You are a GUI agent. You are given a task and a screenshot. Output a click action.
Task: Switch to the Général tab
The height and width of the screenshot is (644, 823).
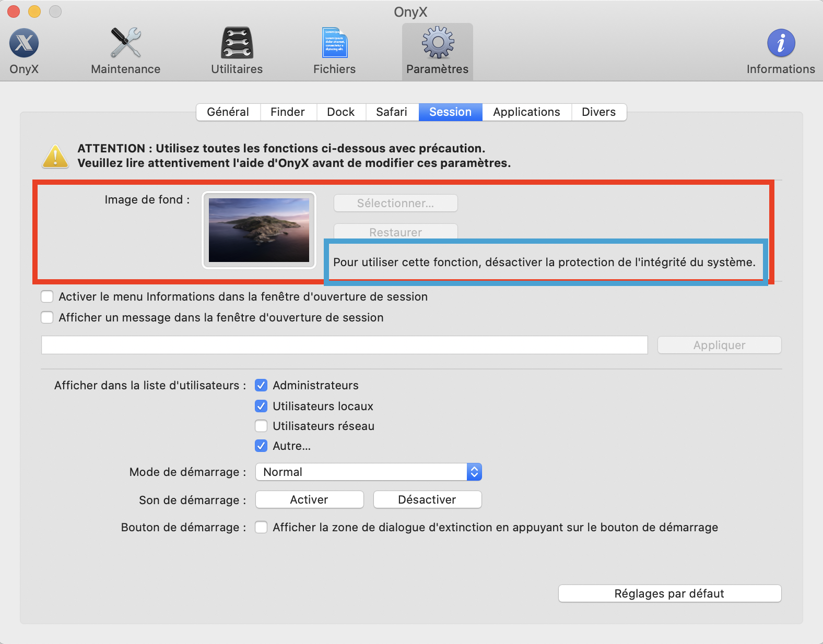tap(228, 112)
